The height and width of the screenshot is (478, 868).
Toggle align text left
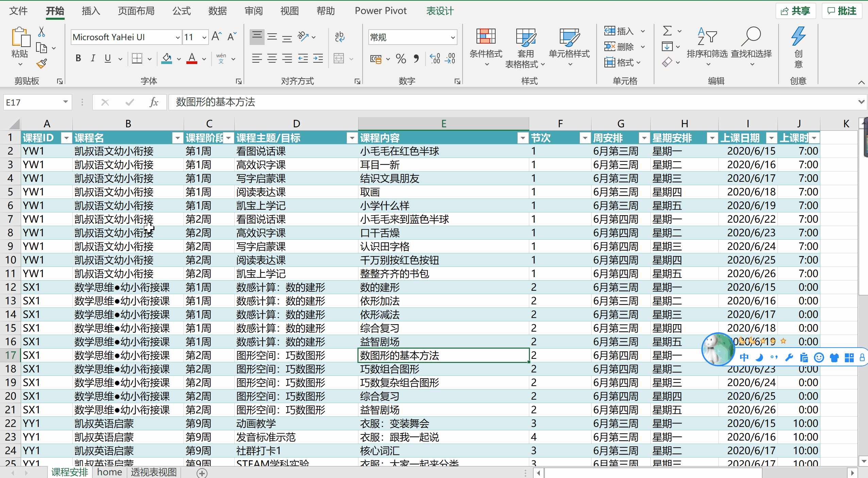coord(257,58)
